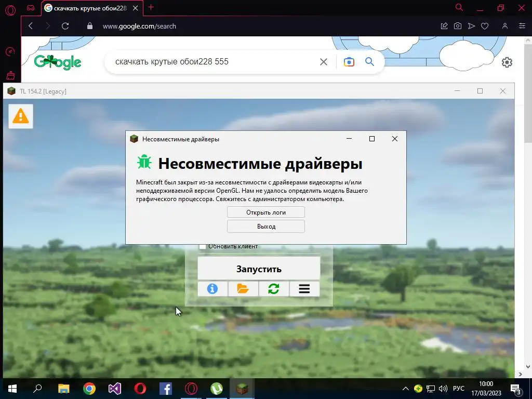Open GX Control speedometer in sidebar
Image resolution: width=532 pixels, height=399 pixels.
pyautogui.click(x=10, y=51)
